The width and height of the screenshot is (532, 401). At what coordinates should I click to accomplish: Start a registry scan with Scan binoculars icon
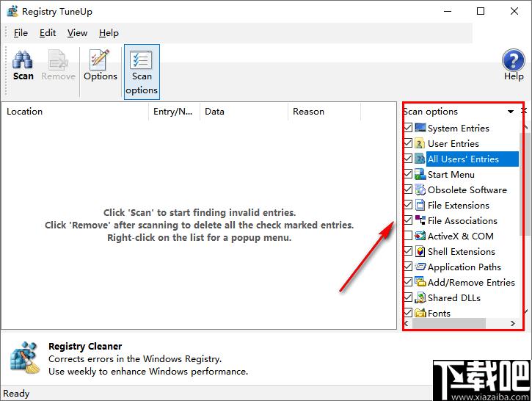coord(23,60)
